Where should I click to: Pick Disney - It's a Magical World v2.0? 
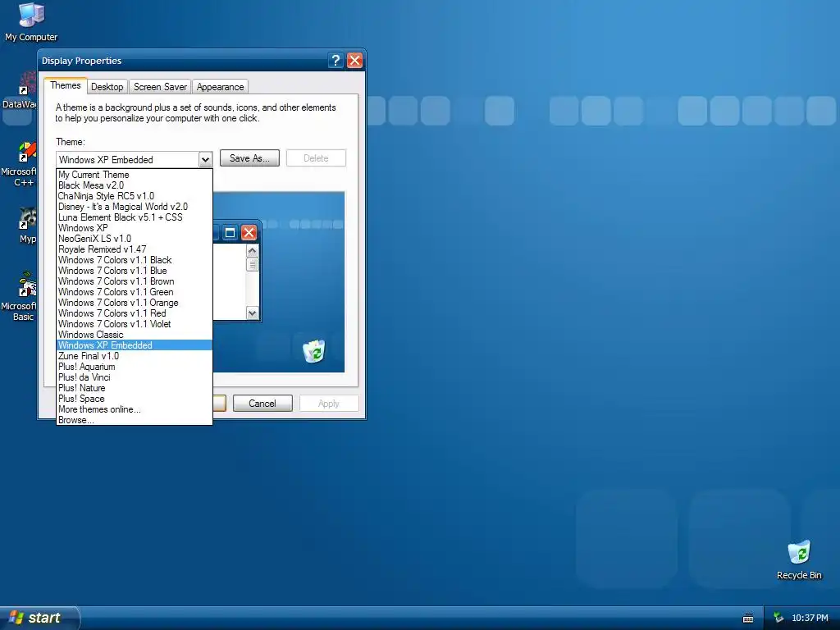pyautogui.click(x=135, y=207)
